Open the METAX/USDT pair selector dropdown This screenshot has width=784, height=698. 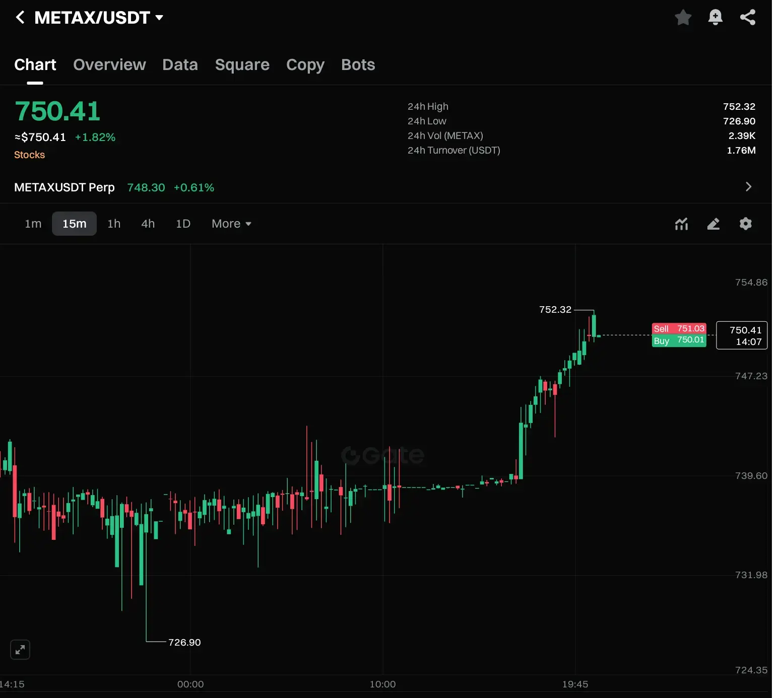pyautogui.click(x=99, y=18)
